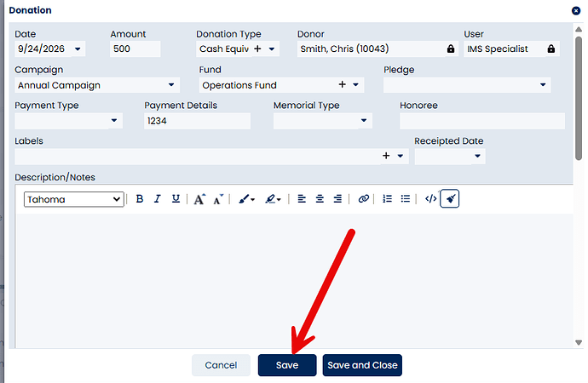
Task: Open the font color brush picker
Action: tap(247, 199)
